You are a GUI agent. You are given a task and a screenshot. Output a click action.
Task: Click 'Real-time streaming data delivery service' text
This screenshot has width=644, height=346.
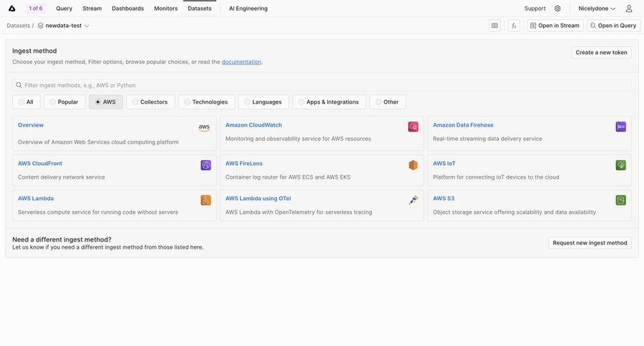pos(487,139)
